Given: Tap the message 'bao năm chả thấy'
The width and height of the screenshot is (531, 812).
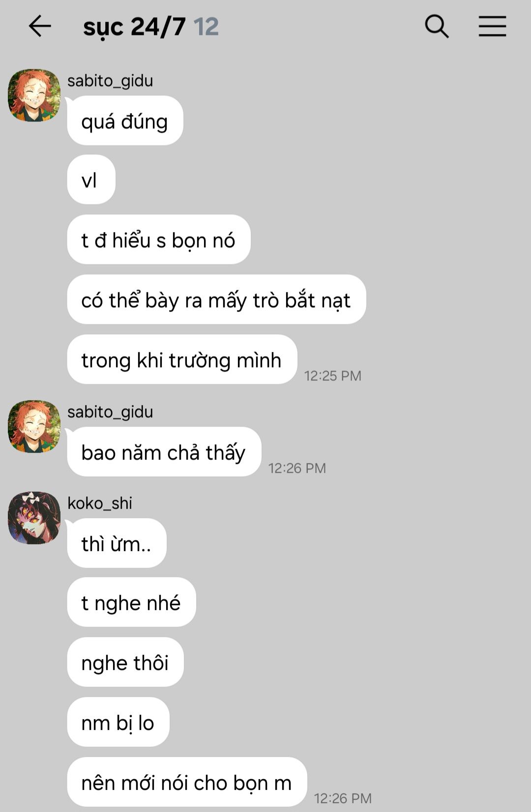Looking at the screenshot, I should (164, 452).
